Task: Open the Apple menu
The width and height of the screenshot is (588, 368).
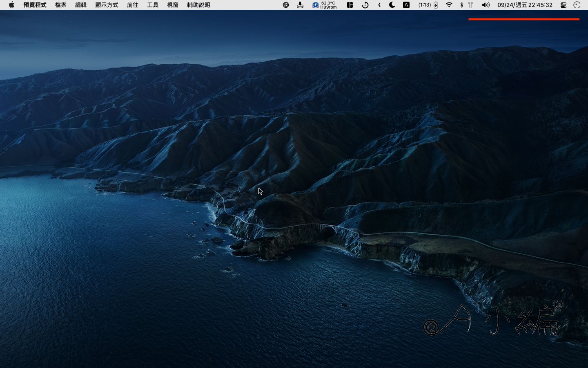Action: [11, 5]
